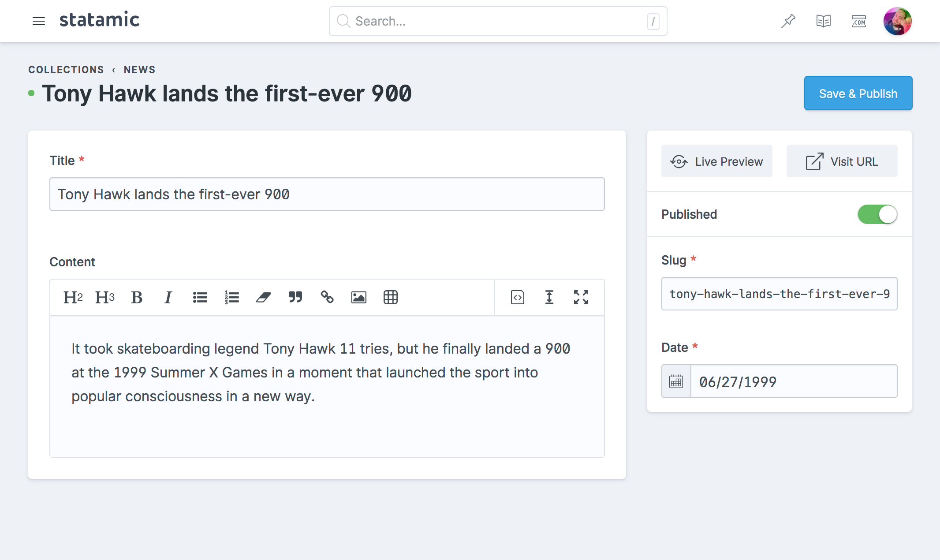Click the Save & Publish button

[x=858, y=93]
